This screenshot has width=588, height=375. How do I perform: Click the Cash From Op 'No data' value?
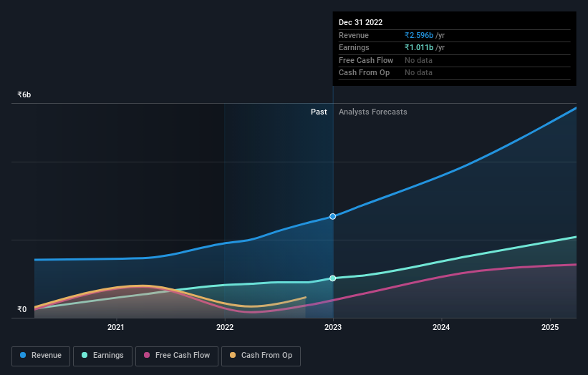(418, 73)
